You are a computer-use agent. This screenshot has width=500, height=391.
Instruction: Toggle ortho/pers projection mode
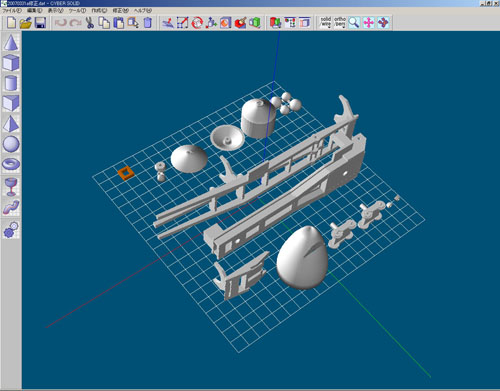tap(340, 23)
